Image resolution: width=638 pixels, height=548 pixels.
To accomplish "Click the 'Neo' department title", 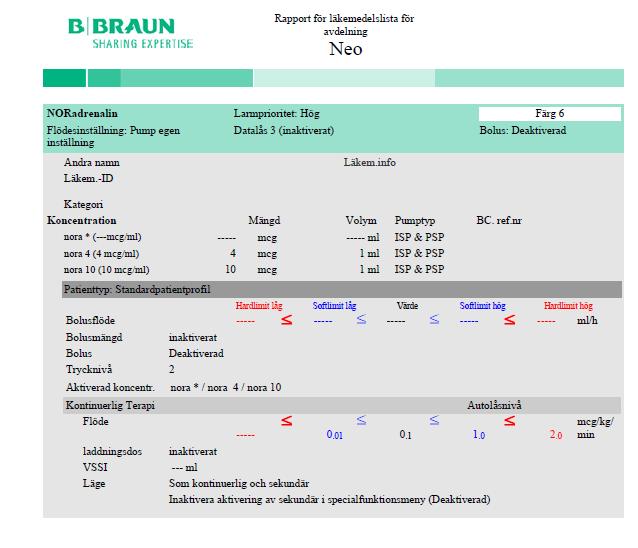I will pyautogui.click(x=345, y=49).
